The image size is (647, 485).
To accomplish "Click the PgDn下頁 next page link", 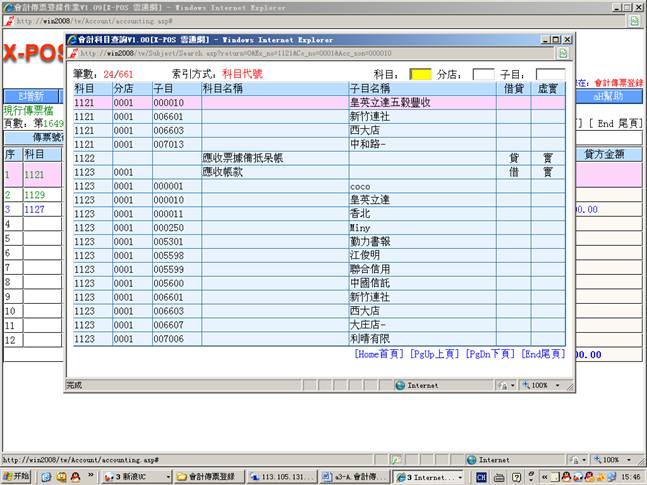I will pos(491,354).
